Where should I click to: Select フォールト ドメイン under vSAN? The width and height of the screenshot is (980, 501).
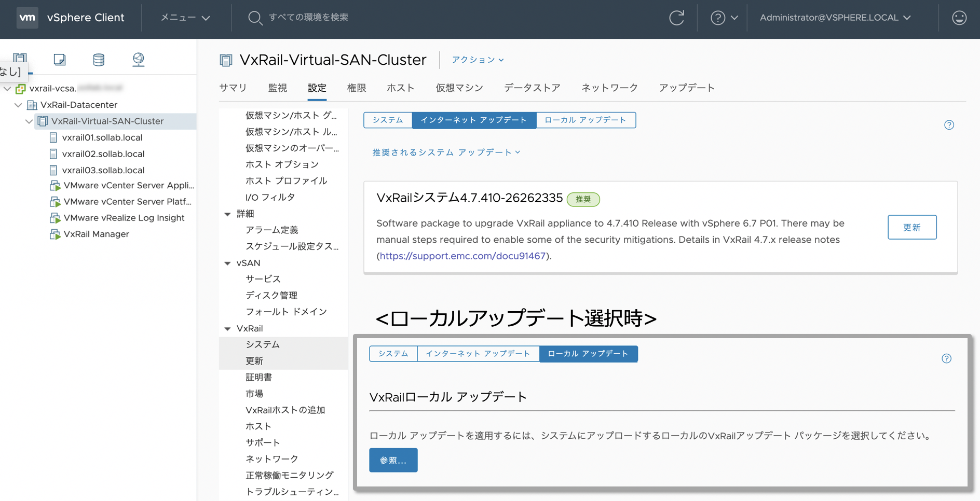(x=286, y=312)
